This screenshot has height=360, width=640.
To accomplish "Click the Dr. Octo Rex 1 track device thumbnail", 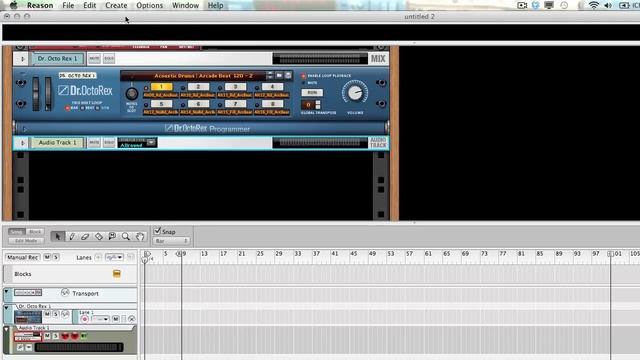I will pyautogui.click(x=28, y=317).
